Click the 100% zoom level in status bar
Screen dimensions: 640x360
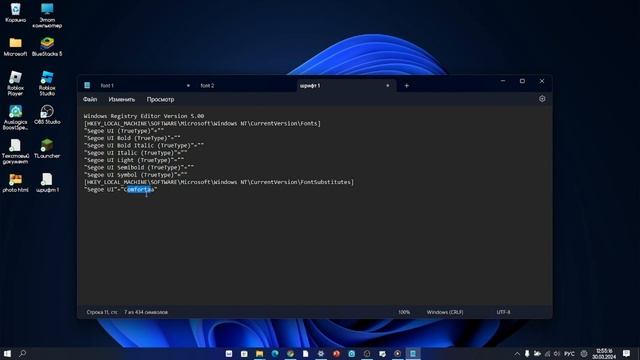pyautogui.click(x=404, y=312)
